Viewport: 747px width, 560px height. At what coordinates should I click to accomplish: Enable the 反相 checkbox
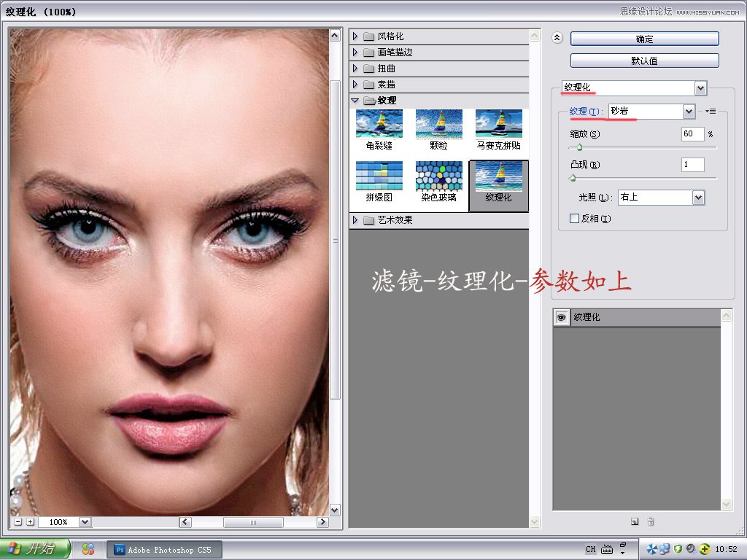click(x=575, y=219)
